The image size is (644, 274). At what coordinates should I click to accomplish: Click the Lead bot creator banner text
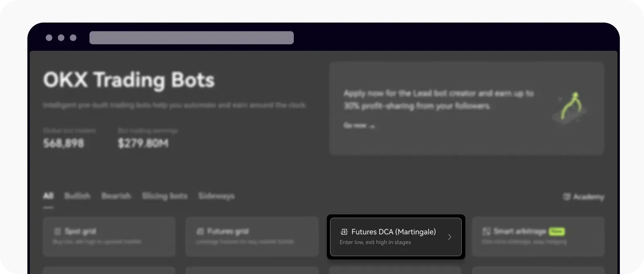coord(438,100)
